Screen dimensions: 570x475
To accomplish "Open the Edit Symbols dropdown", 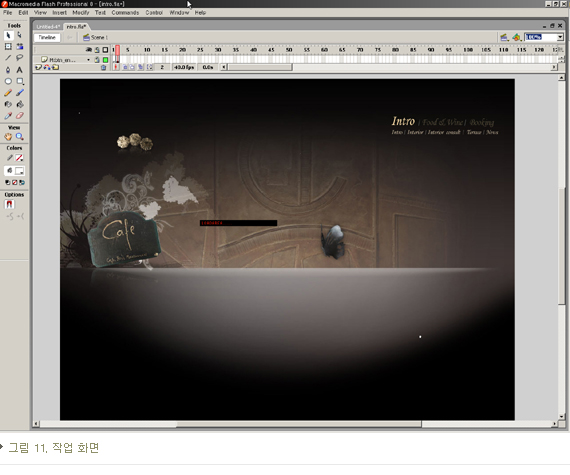I will [517, 37].
